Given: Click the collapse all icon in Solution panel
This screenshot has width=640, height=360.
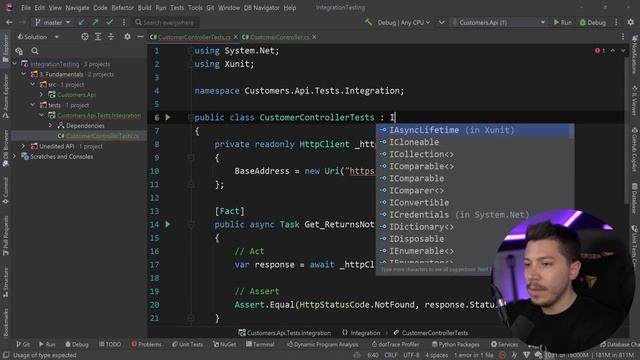Looking at the screenshot, I should (111, 37).
